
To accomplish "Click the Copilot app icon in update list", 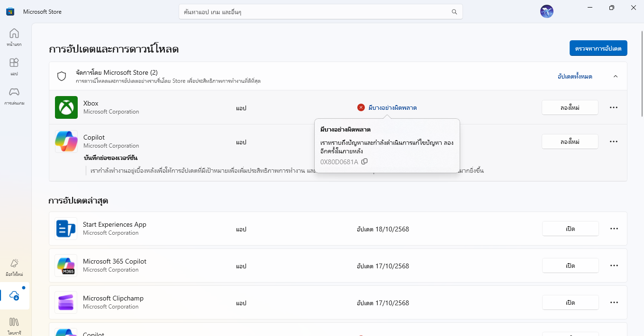I will click(x=66, y=141).
